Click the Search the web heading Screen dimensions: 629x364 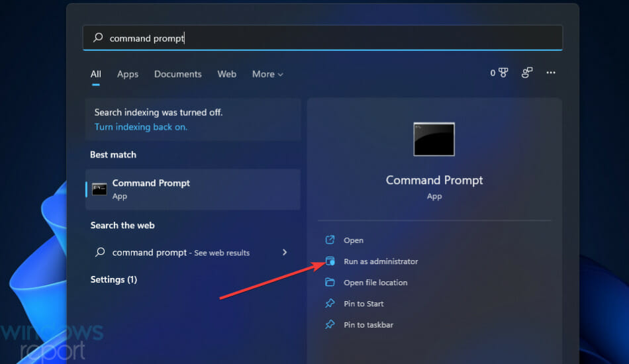tap(122, 225)
